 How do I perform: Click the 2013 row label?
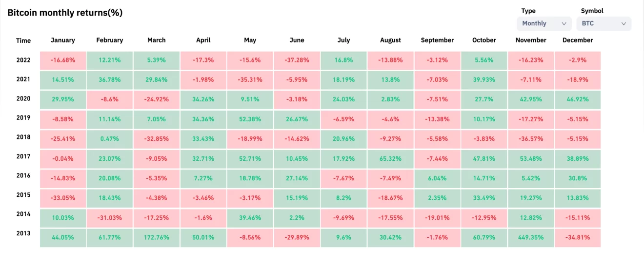(x=23, y=233)
